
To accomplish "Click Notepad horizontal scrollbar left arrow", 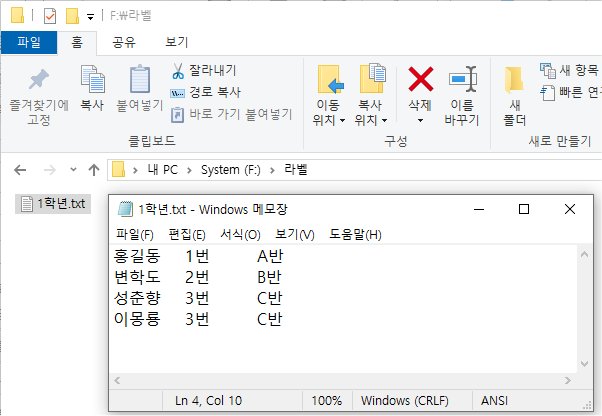I will click(117, 380).
